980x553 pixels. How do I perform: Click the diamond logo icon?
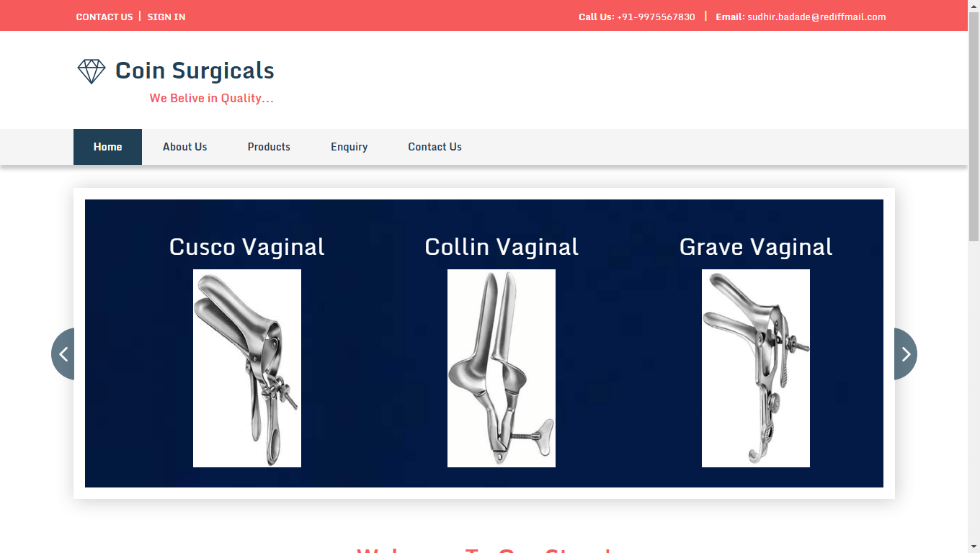coord(92,71)
